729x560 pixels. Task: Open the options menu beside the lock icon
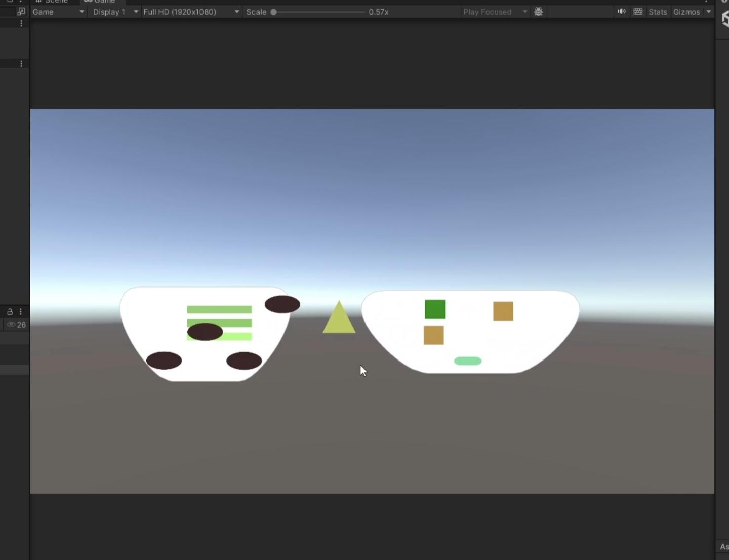point(21,311)
